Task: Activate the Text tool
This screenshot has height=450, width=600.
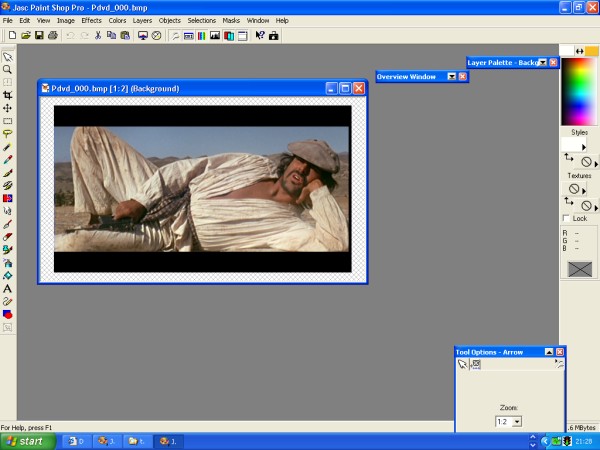Action: (8, 288)
